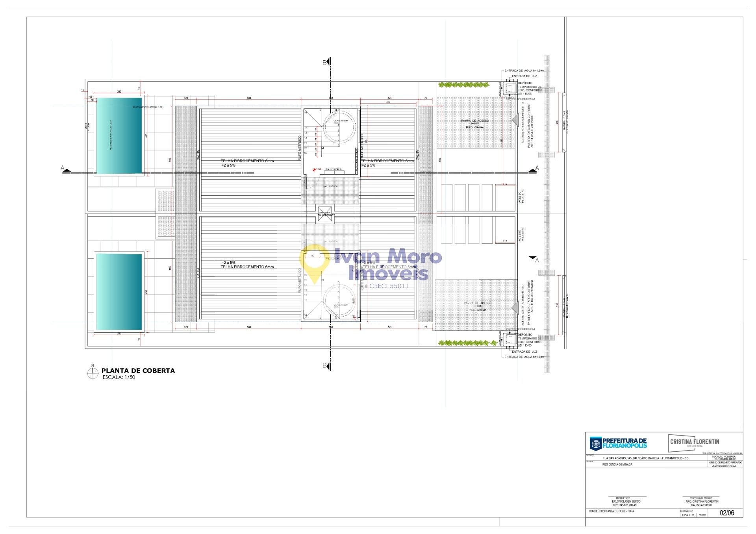Viewport: 756px width, 534px height.
Task: Click the lower ramp's gray access triangle
Action: tap(515, 308)
